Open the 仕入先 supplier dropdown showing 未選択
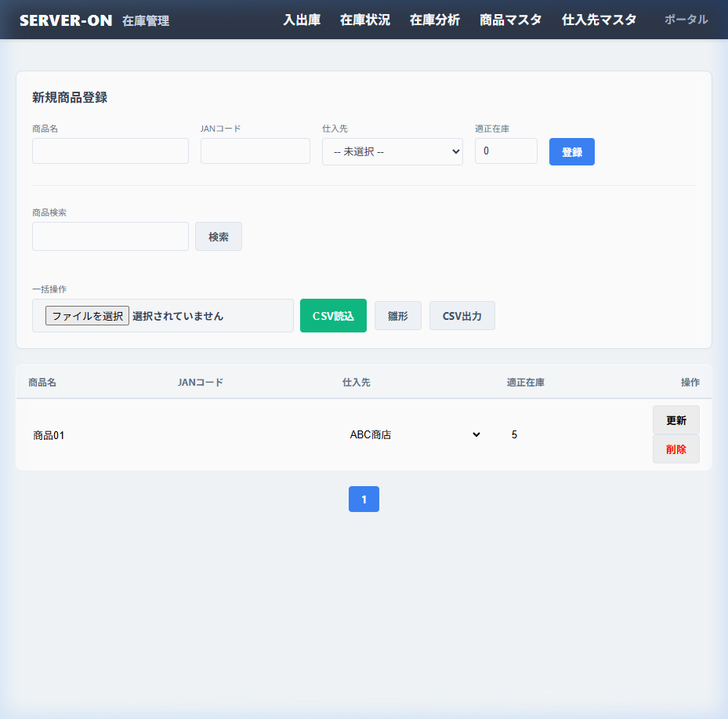This screenshot has height=719, width=728. pyautogui.click(x=392, y=151)
